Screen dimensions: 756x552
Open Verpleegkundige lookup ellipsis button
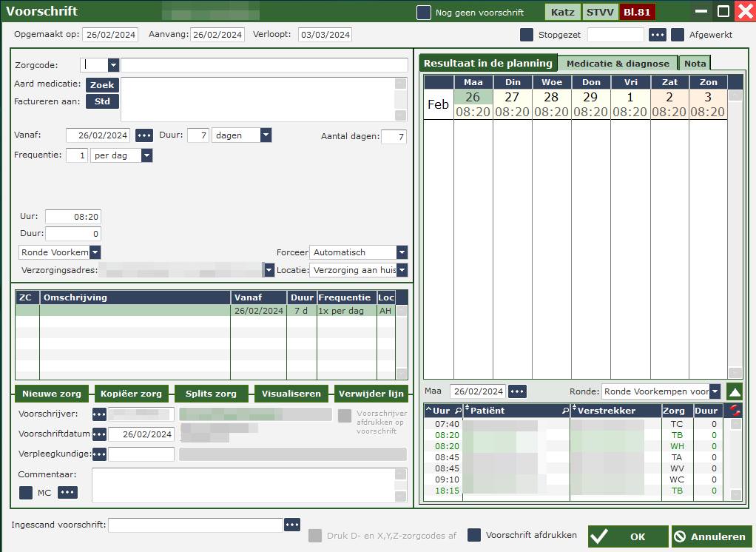(99, 454)
